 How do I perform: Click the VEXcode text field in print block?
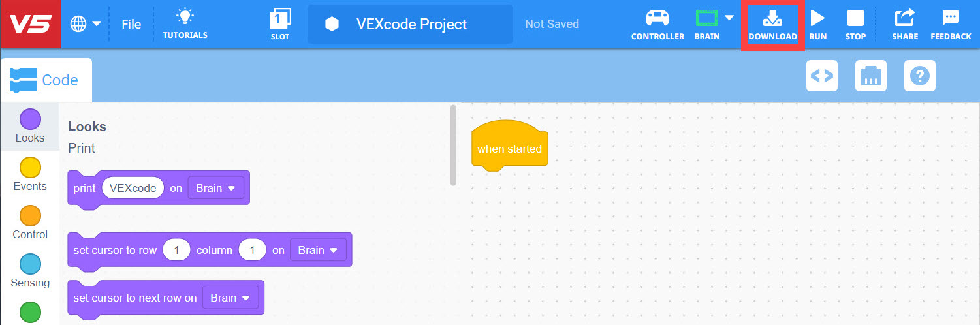tap(133, 188)
